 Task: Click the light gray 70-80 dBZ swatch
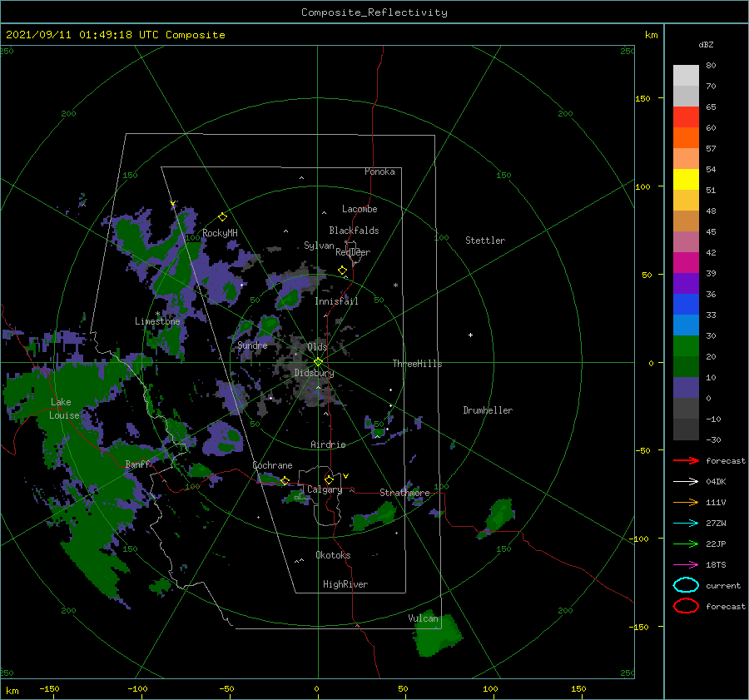point(686,76)
